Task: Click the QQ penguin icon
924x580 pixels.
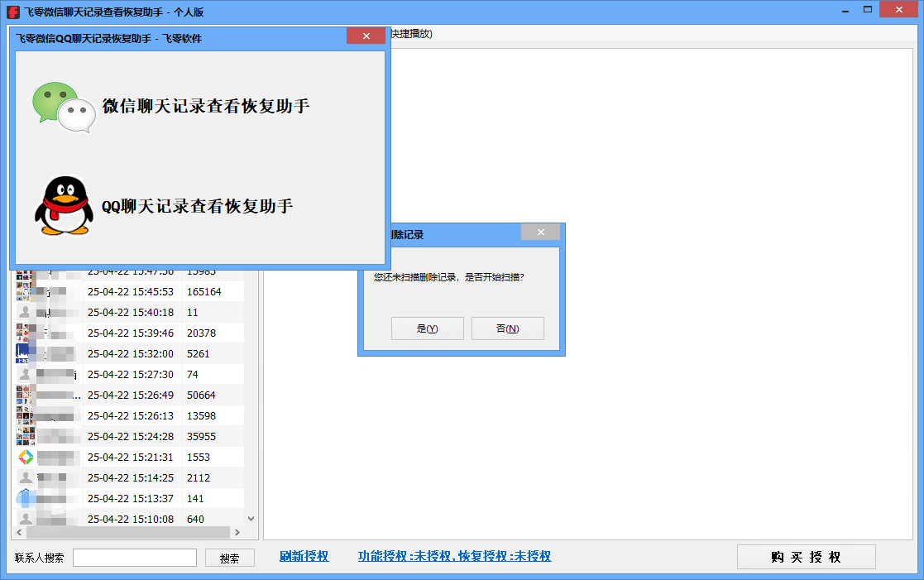Action: 65,206
